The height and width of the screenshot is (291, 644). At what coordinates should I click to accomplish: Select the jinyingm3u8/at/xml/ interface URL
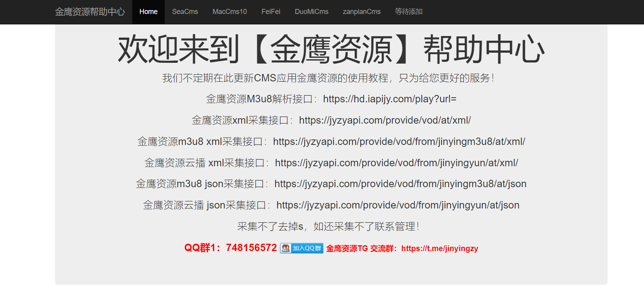point(399,142)
